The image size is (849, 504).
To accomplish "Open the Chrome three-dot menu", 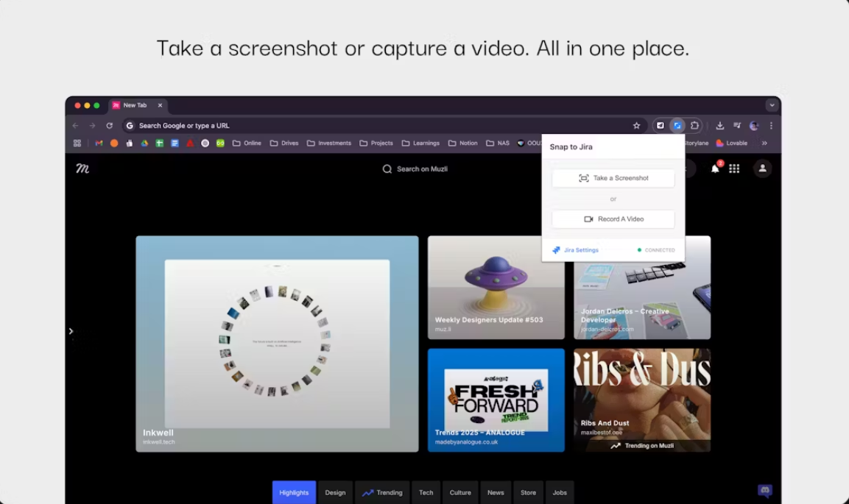I will [x=771, y=126].
